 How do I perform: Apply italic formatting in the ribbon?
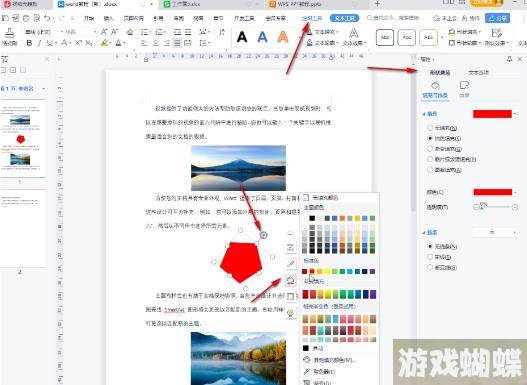tap(40, 43)
